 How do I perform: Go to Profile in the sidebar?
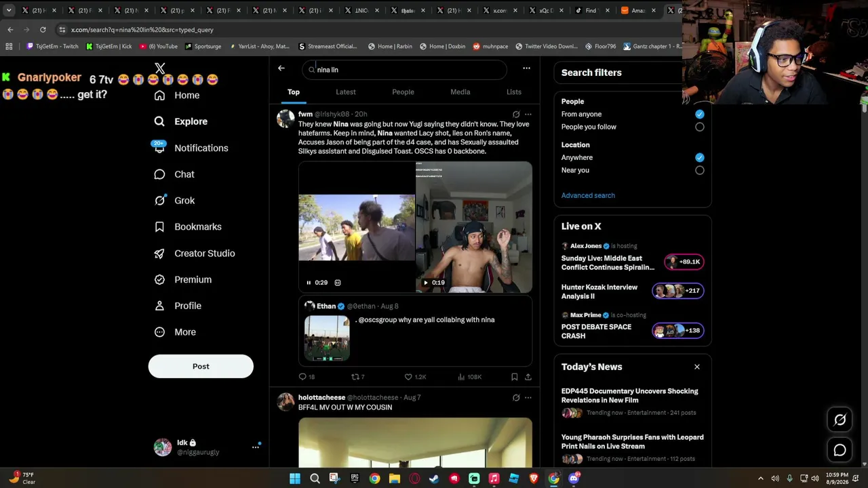pyautogui.click(x=178, y=306)
